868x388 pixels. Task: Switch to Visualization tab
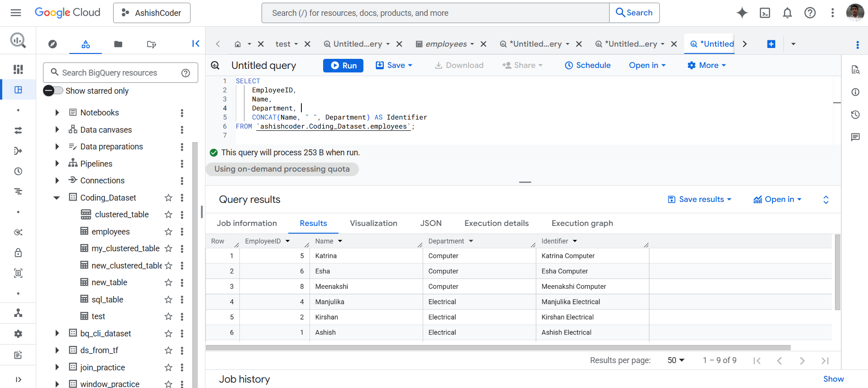coord(373,223)
